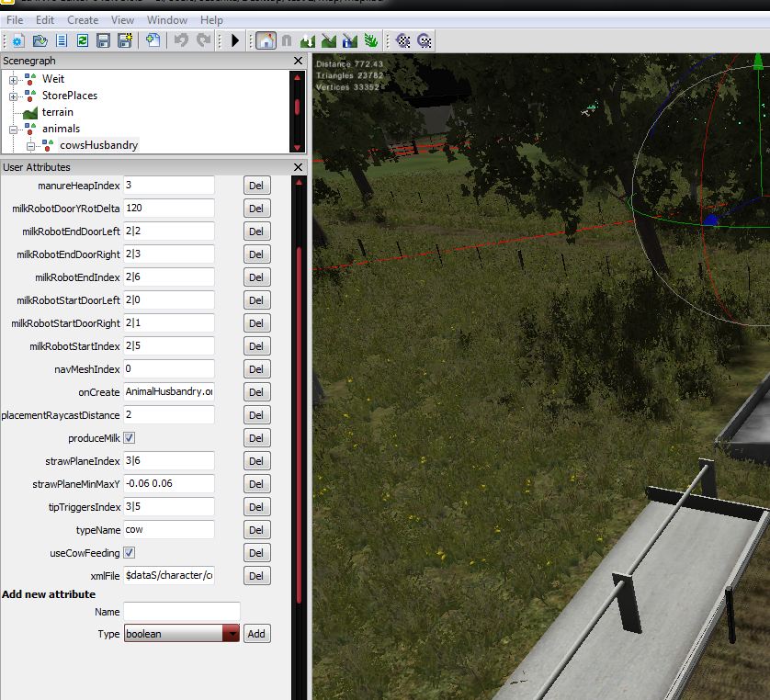Viewport: 770px width, 700px height.
Task: Delete the onCreate attribute
Action: pyautogui.click(x=256, y=392)
